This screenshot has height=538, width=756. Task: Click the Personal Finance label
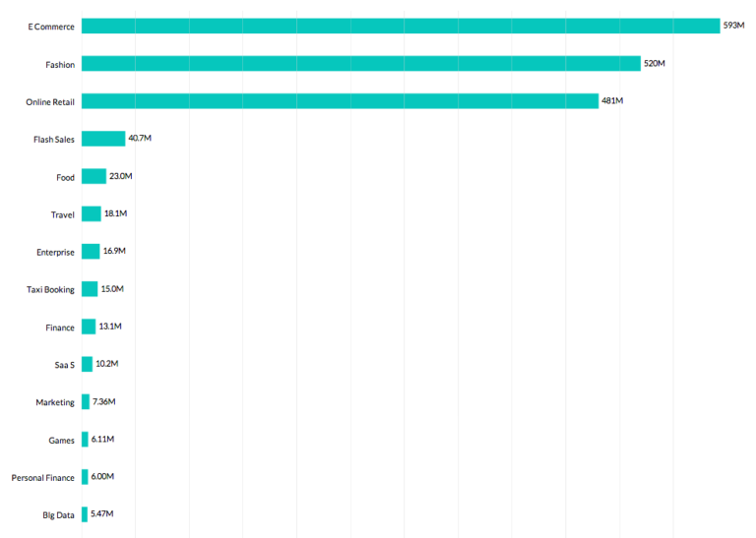click(43, 478)
